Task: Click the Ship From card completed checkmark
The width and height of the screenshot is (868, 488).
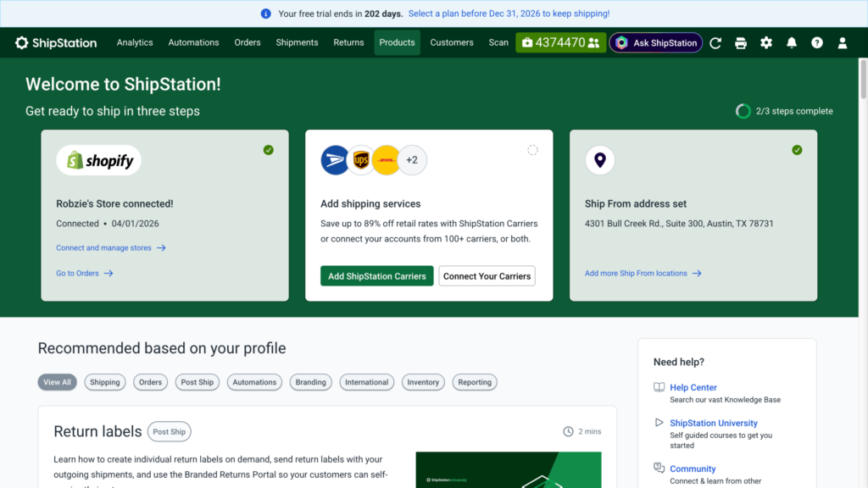Action: [x=797, y=150]
